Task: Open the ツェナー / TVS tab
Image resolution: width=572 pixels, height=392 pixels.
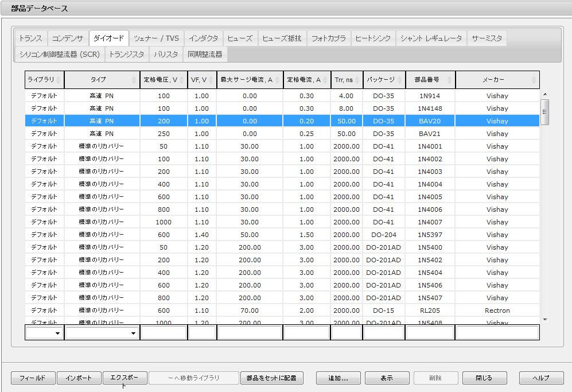Action: (x=156, y=38)
